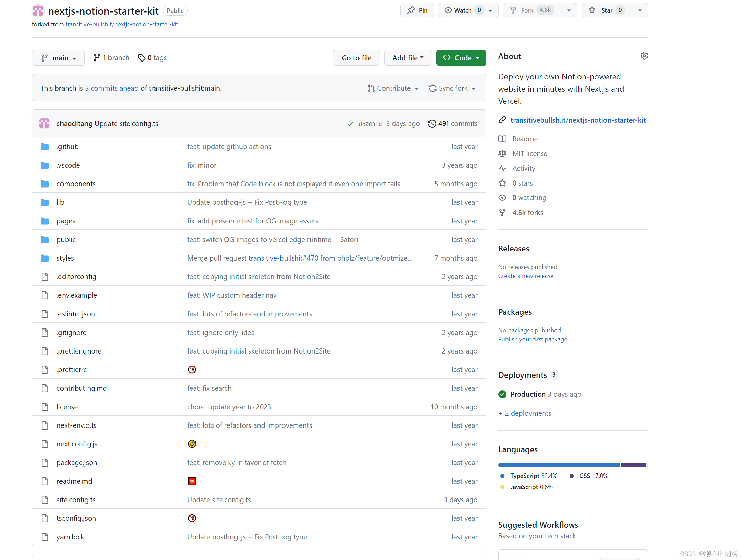Image resolution: width=742 pixels, height=560 pixels.
Task: Click the tags icon beside 0 tags
Action: (142, 58)
